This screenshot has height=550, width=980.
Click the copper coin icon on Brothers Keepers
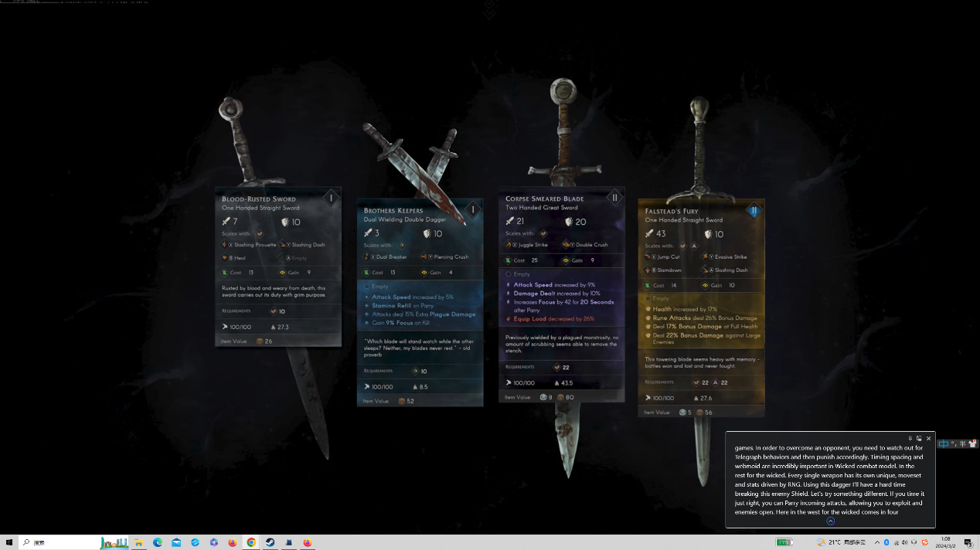[401, 402]
